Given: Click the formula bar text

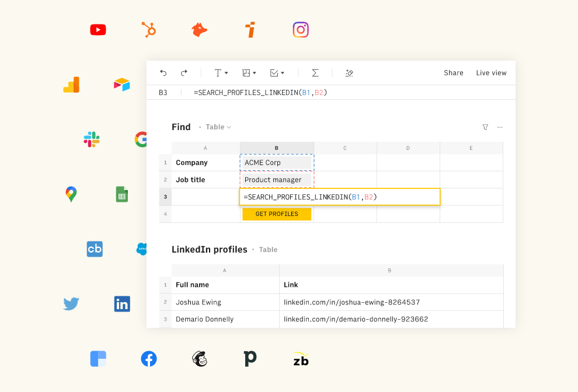Looking at the screenshot, I should (260, 93).
